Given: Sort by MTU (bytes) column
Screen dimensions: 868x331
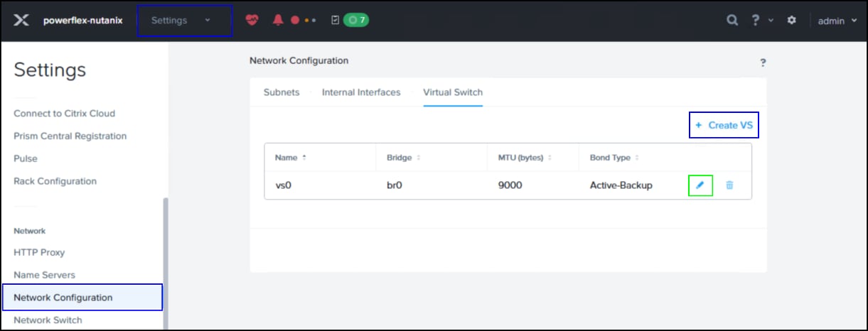Looking at the screenshot, I should [525, 158].
